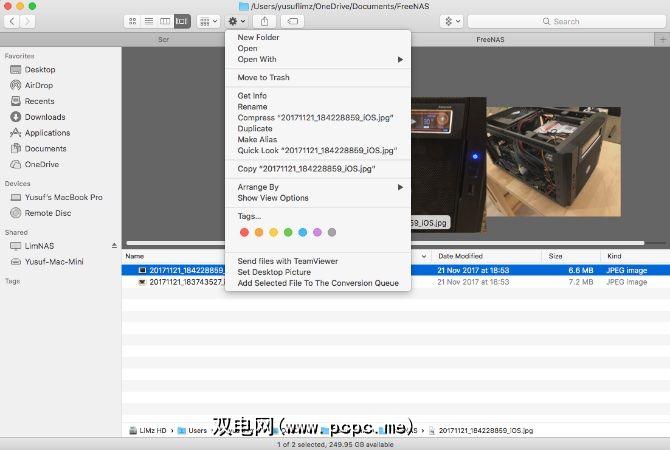Apply the orange tag color
Image resolution: width=670 pixels, height=450 pixels.
(259, 232)
